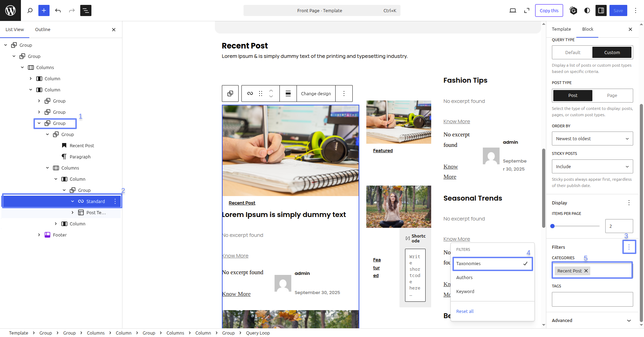Click the Tags input field

(x=592, y=299)
